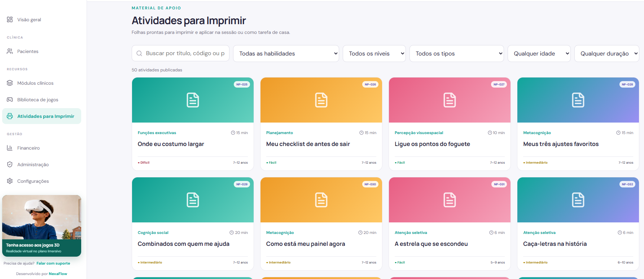Viewport: 644px width, 279px height.
Task: Click 5–9 anos age label
Action: 498,262
